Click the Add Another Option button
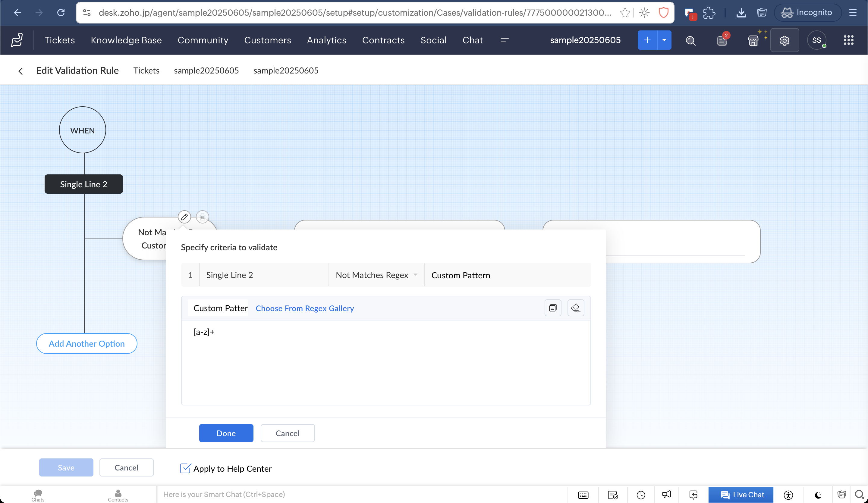This screenshot has height=503, width=868. click(x=86, y=344)
